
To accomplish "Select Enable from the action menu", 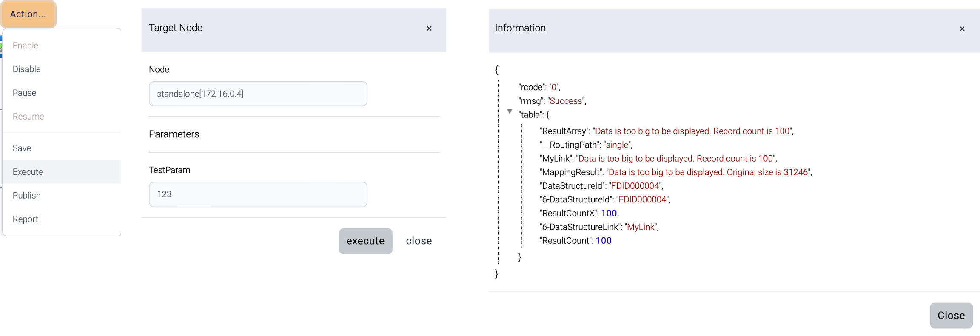I will 26,46.
